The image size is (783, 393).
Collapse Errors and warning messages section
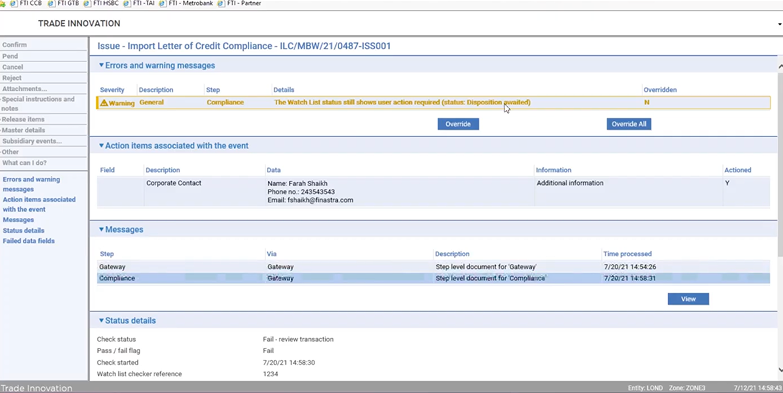[x=101, y=65]
